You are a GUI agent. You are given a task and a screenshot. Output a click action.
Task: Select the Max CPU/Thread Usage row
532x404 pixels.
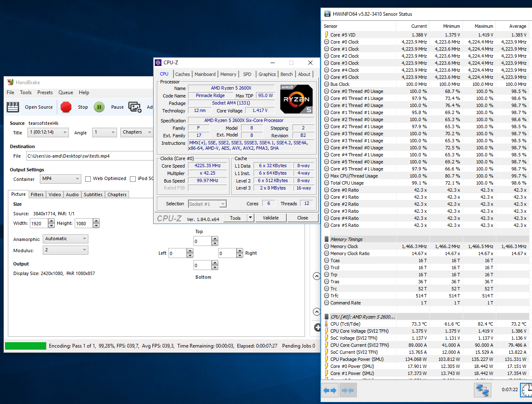coord(426,176)
